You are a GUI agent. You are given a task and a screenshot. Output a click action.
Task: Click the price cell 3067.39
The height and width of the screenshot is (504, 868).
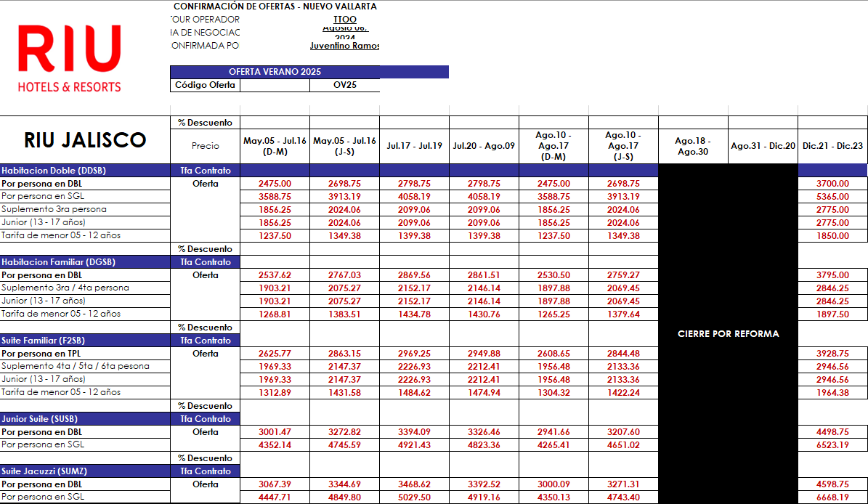pyautogui.click(x=275, y=484)
